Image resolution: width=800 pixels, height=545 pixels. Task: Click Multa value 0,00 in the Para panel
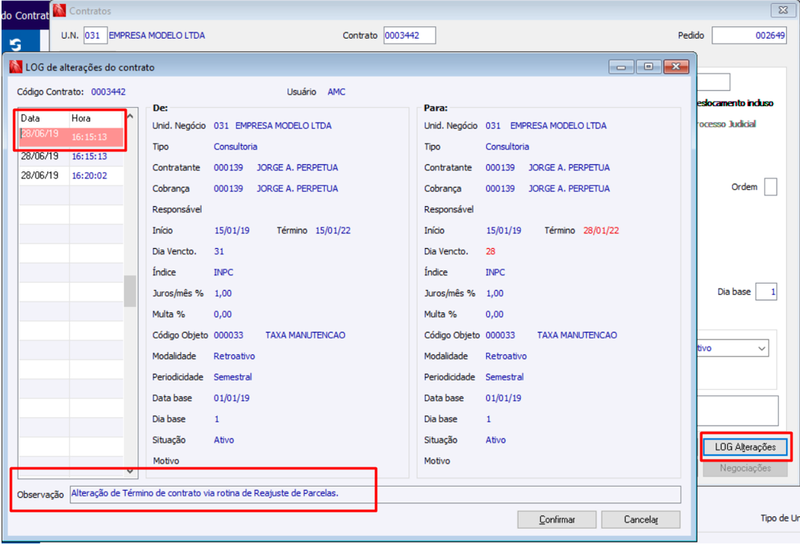(494, 314)
